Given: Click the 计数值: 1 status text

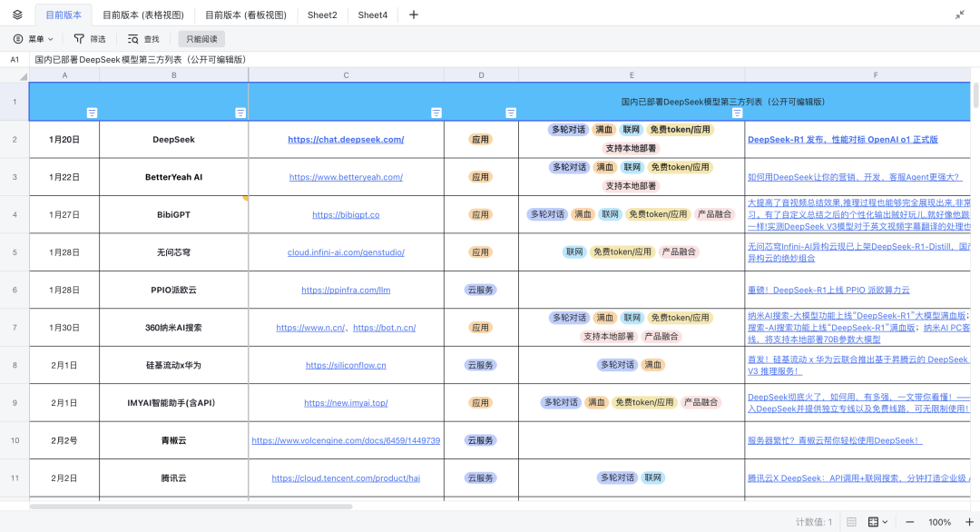Looking at the screenshot, I should pos(814,522).
